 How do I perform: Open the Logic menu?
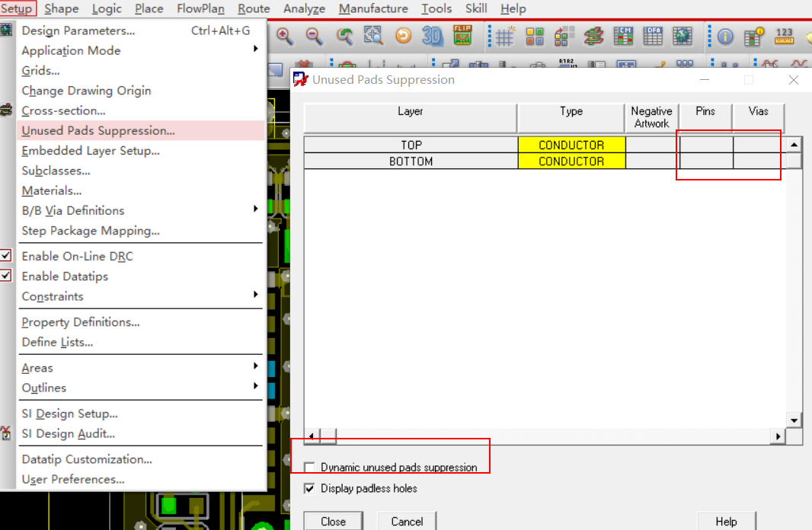107,9
